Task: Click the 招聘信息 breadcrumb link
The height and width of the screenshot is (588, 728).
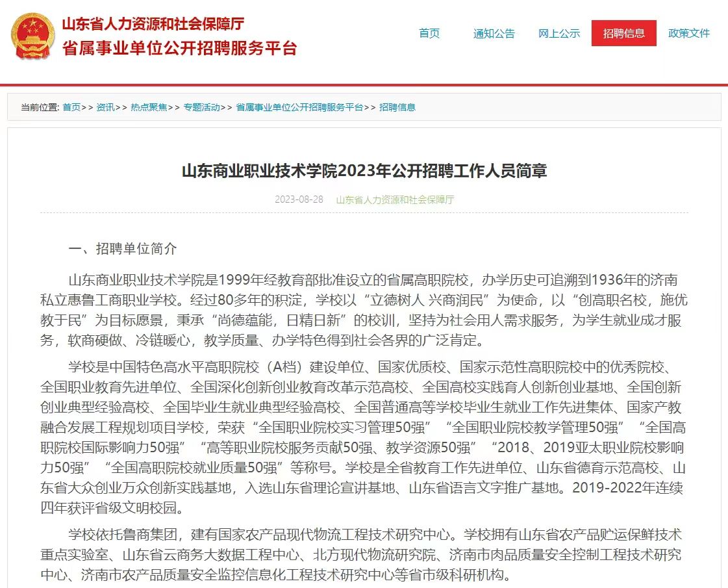Action: pos(397,107)
